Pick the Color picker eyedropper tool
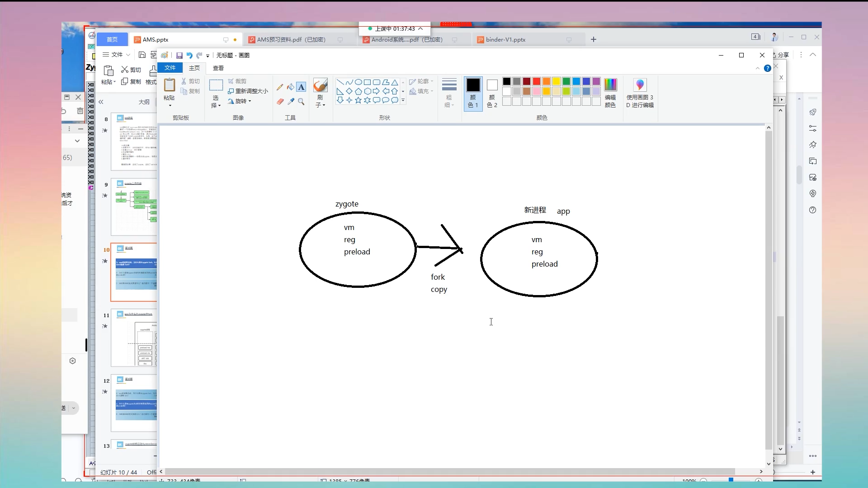The image size is (868, 488). [291, 102]
